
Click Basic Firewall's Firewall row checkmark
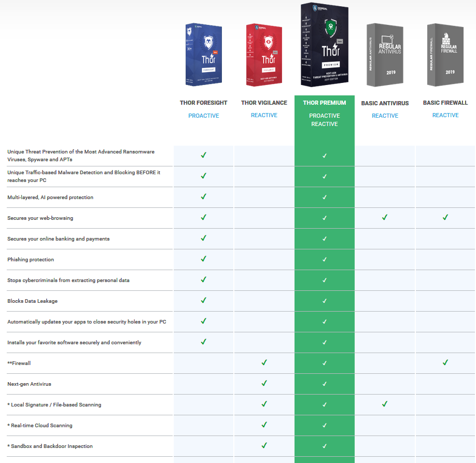445,363
